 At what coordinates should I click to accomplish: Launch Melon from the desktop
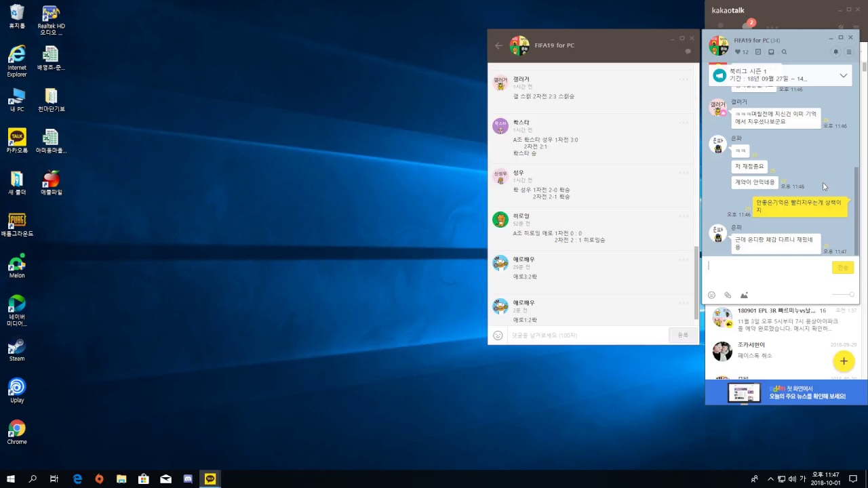(x=17, y=266)
